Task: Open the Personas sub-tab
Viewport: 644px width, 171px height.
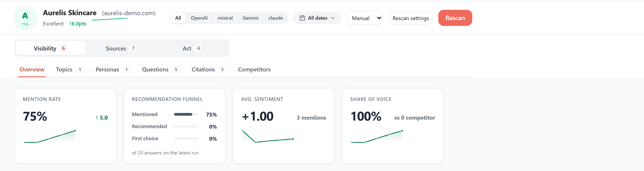Action: pyautogui.click(x=112, y=69)
